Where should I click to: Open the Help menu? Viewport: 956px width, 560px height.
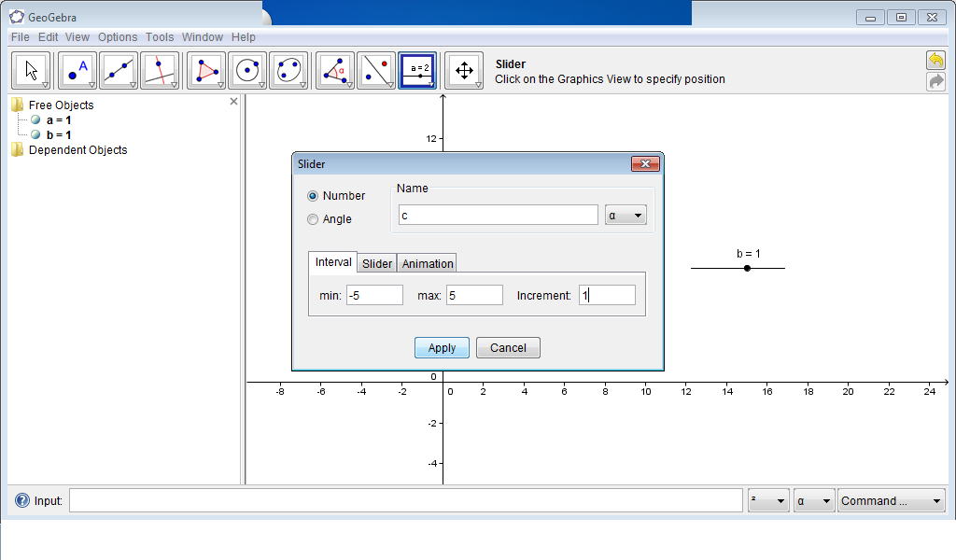point(244,37)
